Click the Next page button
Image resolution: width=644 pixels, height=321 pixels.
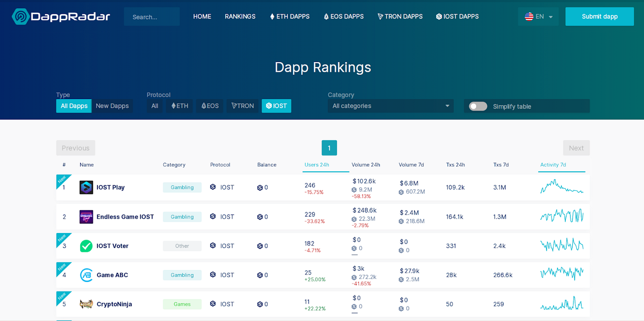576,148
